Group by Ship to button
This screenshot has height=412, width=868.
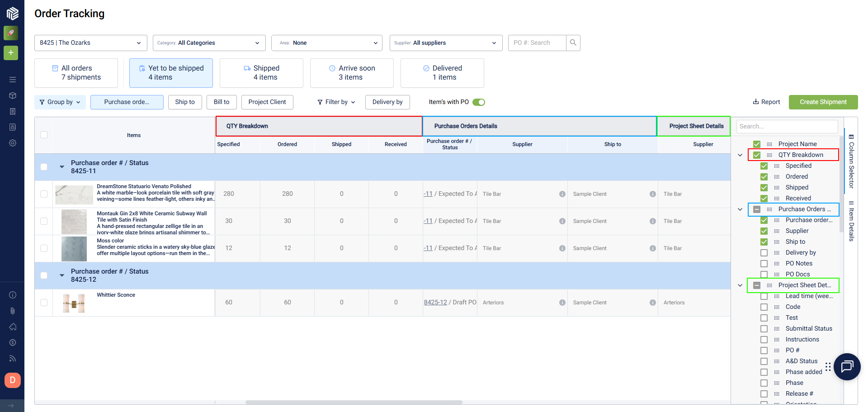coord(185,102)
